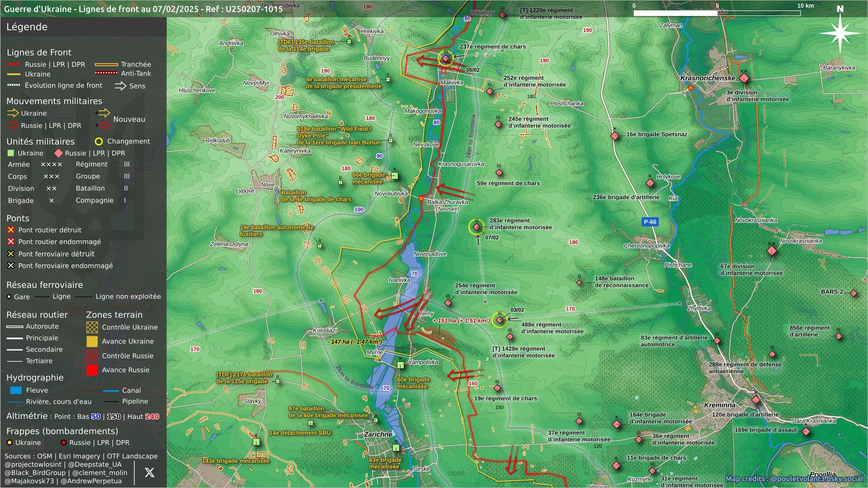
Task: Click the 'Contrôle Ukraine' hatched swatch
Action: [x=92, y=327]
